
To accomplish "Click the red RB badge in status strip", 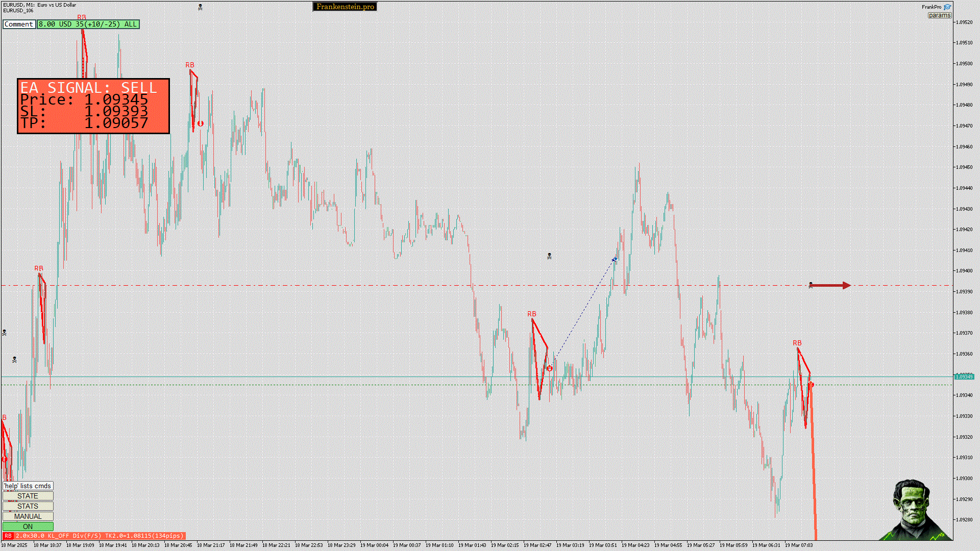I will pos(8,536).
